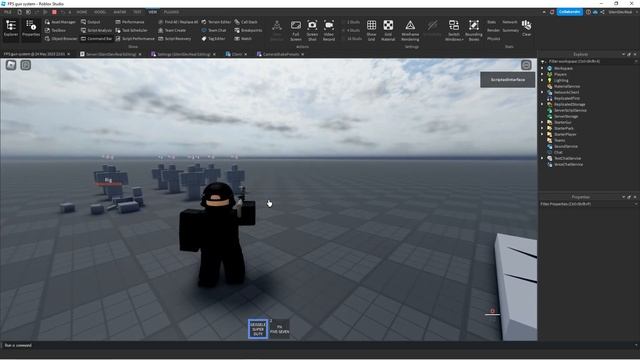Enter Full Screen view
640x360 pixels.
(x=296, y=30)
